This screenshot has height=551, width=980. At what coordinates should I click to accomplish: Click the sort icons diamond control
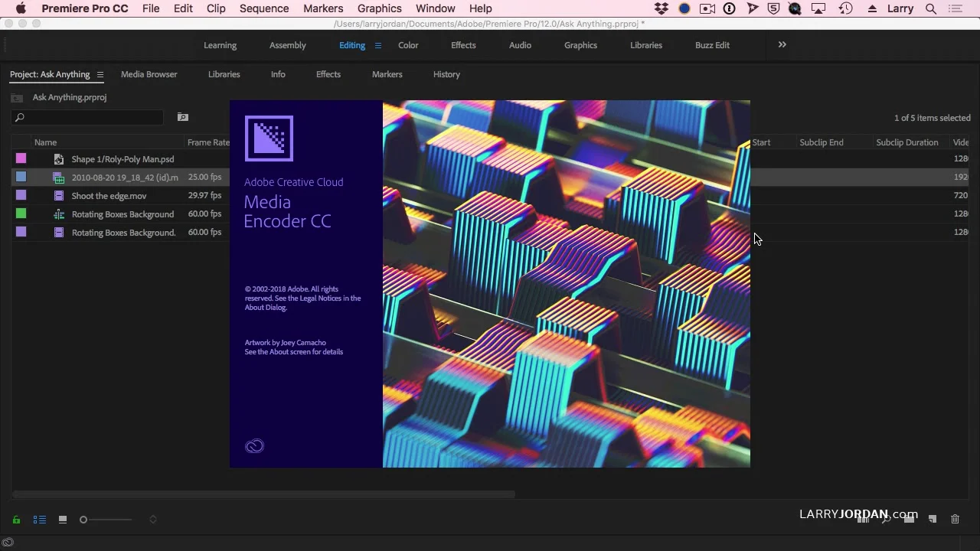[153, 520]
